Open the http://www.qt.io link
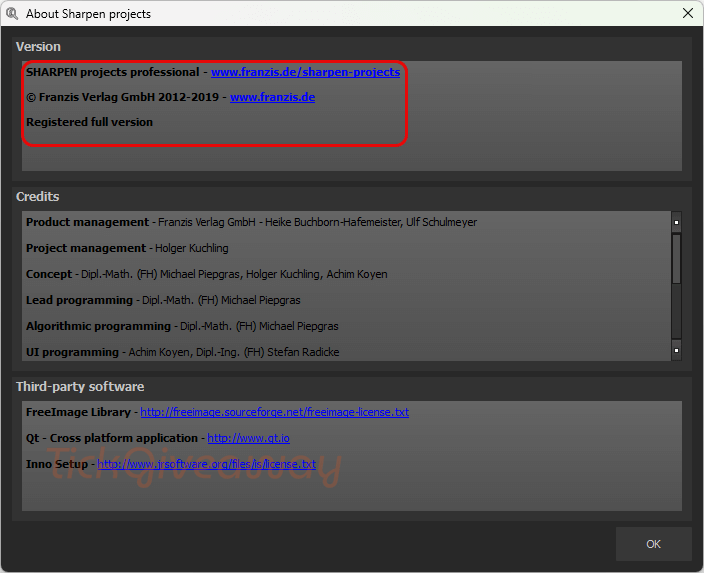Viewport: 704px width, 573px height. (x=248, y=438)
